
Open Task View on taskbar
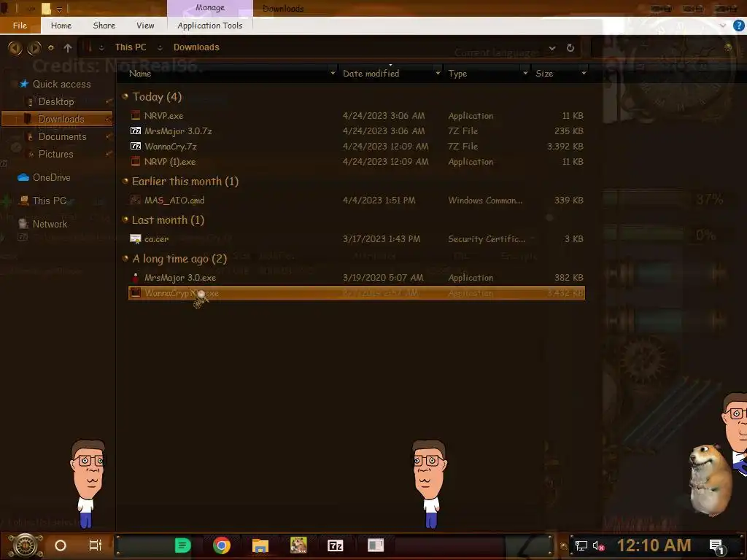click(96, 545)
